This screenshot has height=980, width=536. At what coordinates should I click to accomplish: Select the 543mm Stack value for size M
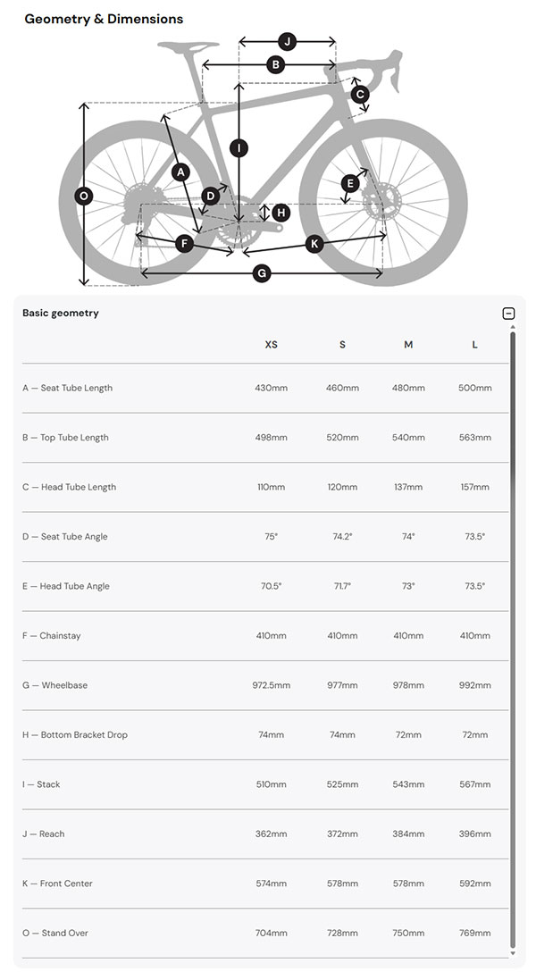tap(409, 784)
